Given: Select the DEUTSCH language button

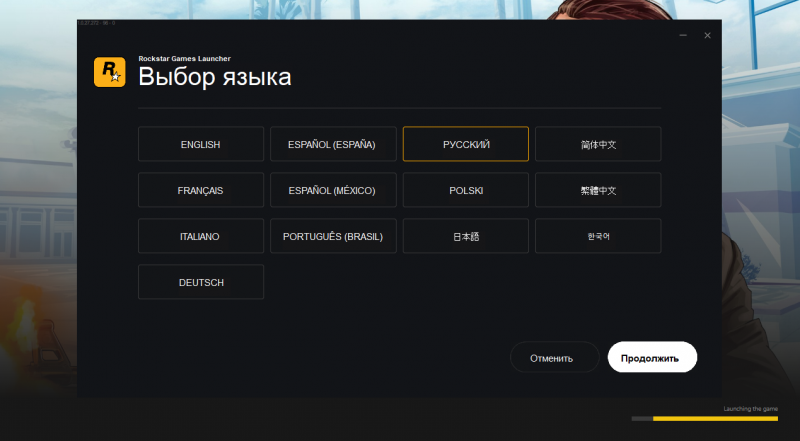Looking at the screenshot, I should 201,282.
